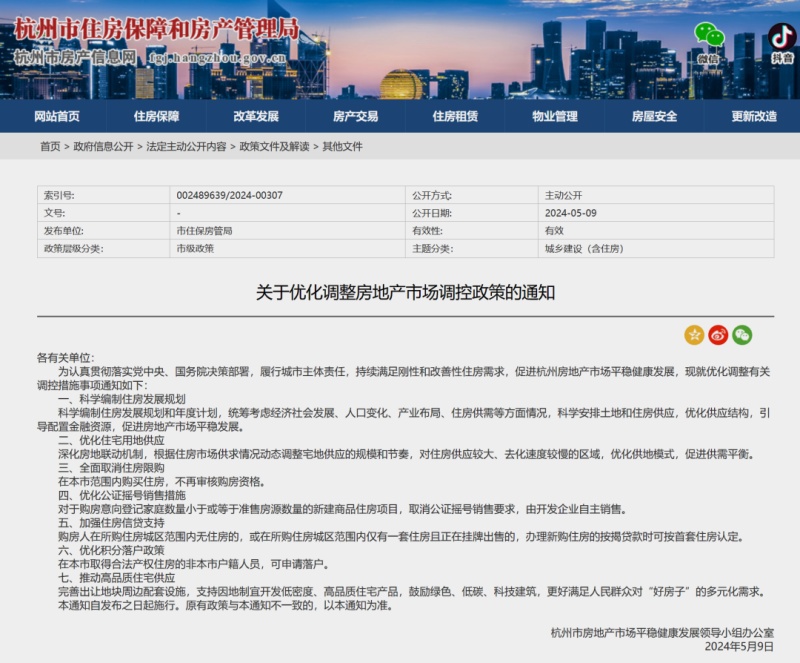Screen dimensions: 800x663
Task: Click the closing date 2024年5月9日
Action: click(x=739, y=647)
